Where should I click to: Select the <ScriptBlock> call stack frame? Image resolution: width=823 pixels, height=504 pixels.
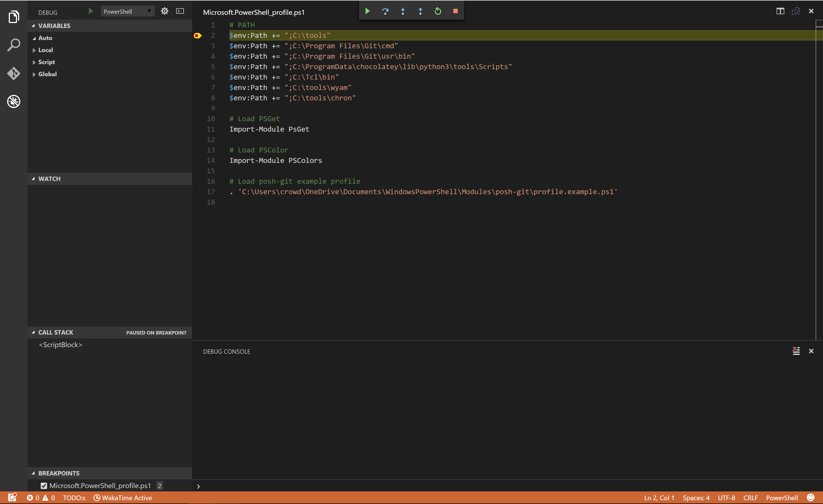[109, 344]
